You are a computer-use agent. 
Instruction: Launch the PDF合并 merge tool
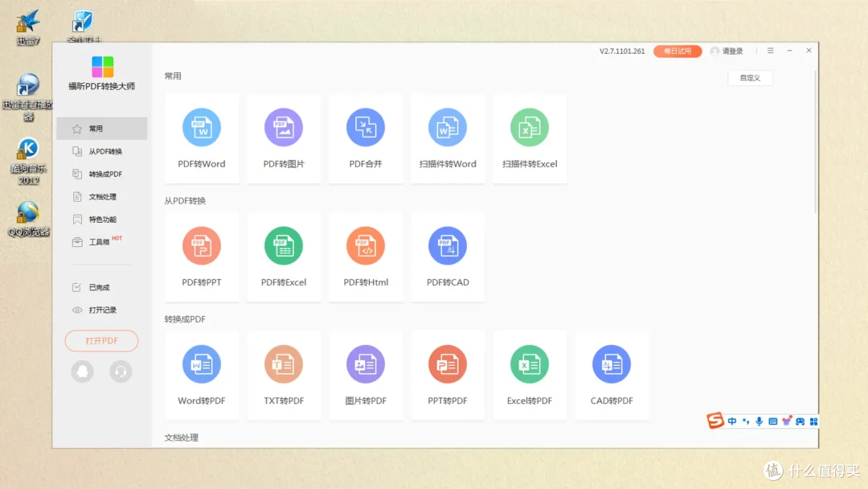click(x=366, y=138)
